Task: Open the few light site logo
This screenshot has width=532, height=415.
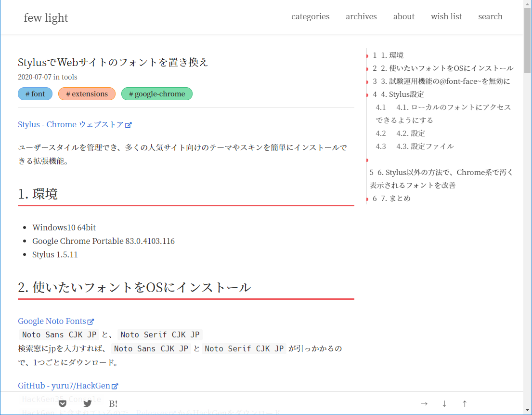Action: click(x=46, y=18)
